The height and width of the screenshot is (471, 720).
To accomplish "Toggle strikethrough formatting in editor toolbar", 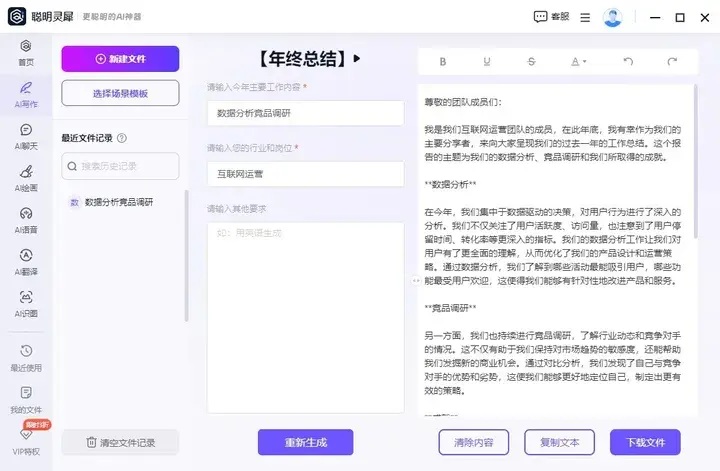I will [x=531, y=61].
